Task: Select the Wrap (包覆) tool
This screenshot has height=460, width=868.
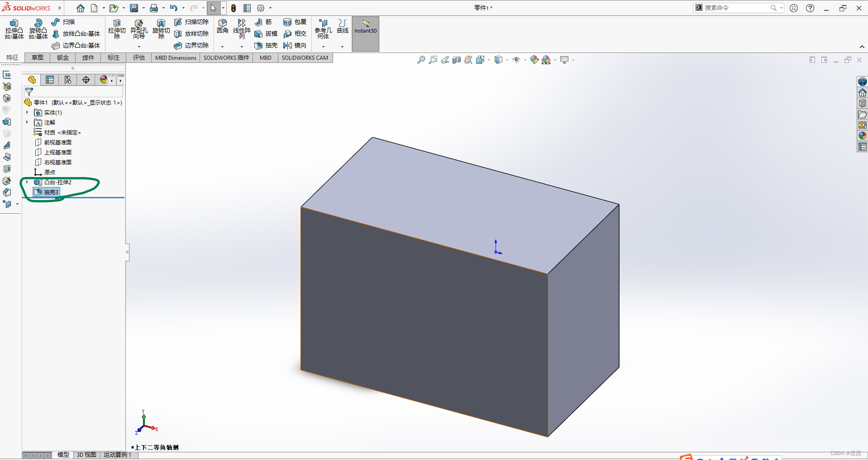Action: tap(295, 22)
